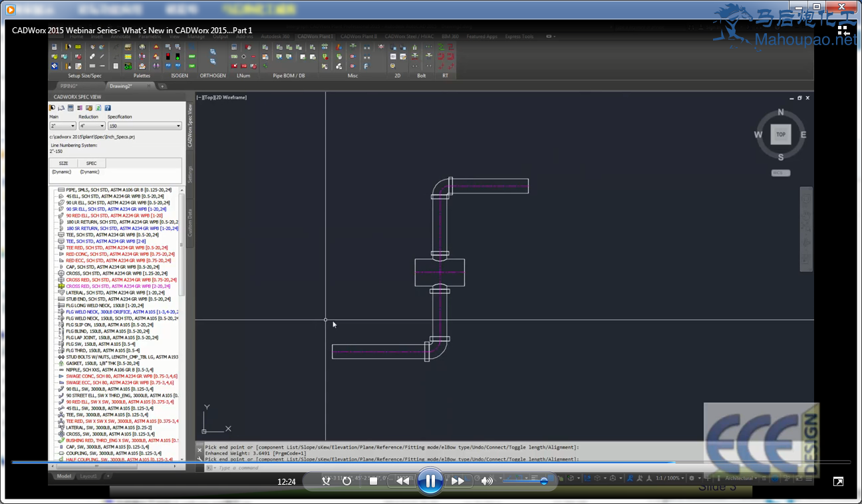862x504 pixels.
Task: Select LATERAL, SCH STD component
Action: 111,293
